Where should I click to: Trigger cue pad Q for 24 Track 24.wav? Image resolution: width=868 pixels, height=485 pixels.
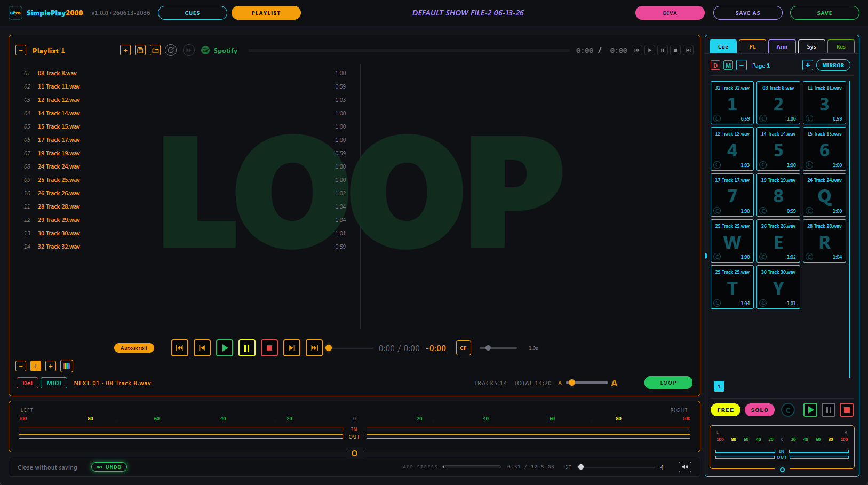click(x=824, y=195)
